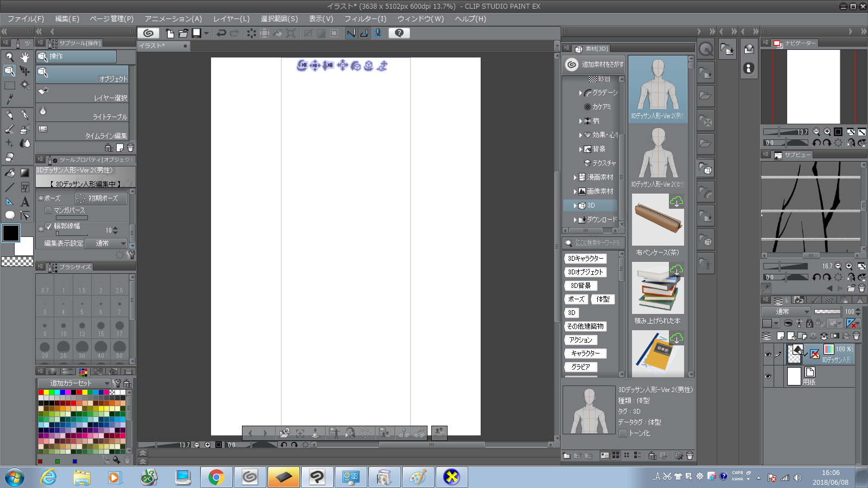Open the layer blending mode 通常 dropdown
Screen dimensions: 868x488
coord(786,312)
